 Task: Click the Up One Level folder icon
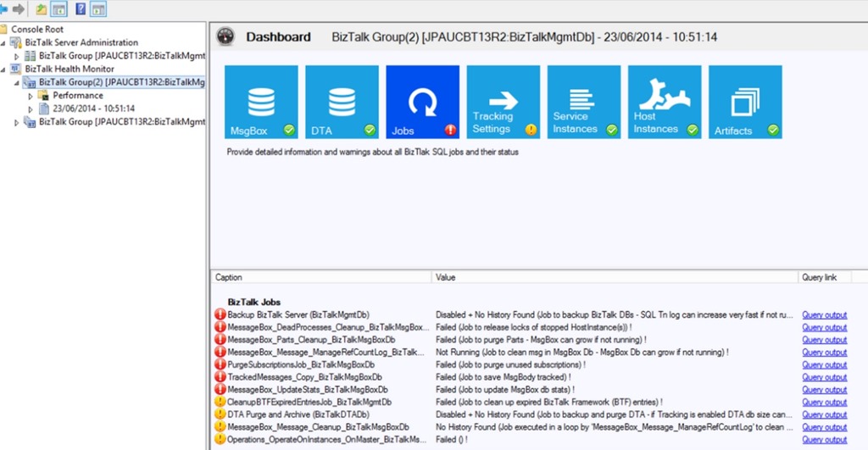42,8
